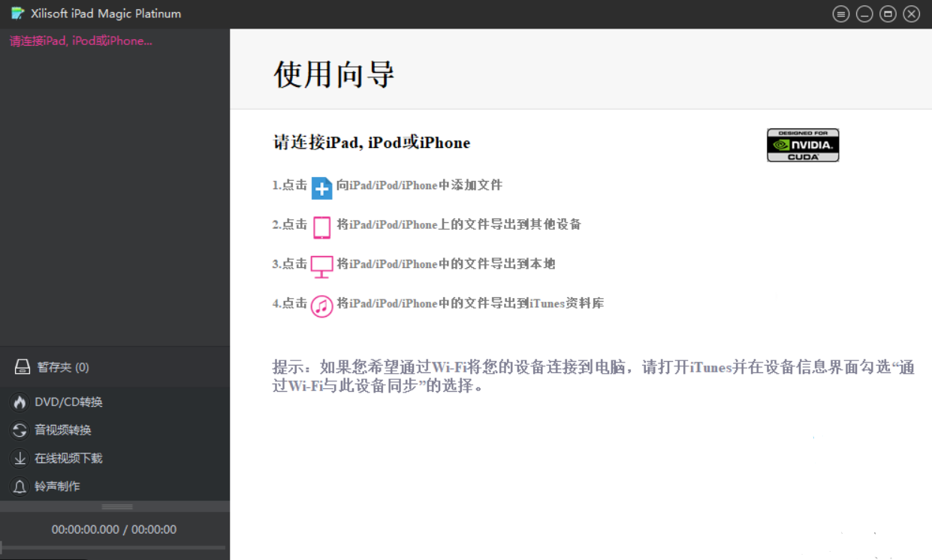Viewport: 932px width, 560px height.
Task: Click the blue plus add-files icon
Action: coord(322,188)
